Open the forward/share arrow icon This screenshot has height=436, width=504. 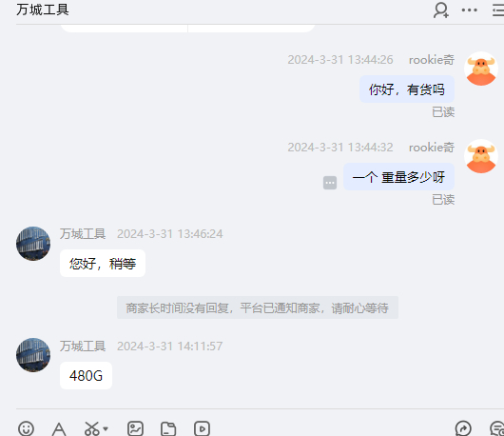pyautogui.click(x=463, y=428)
